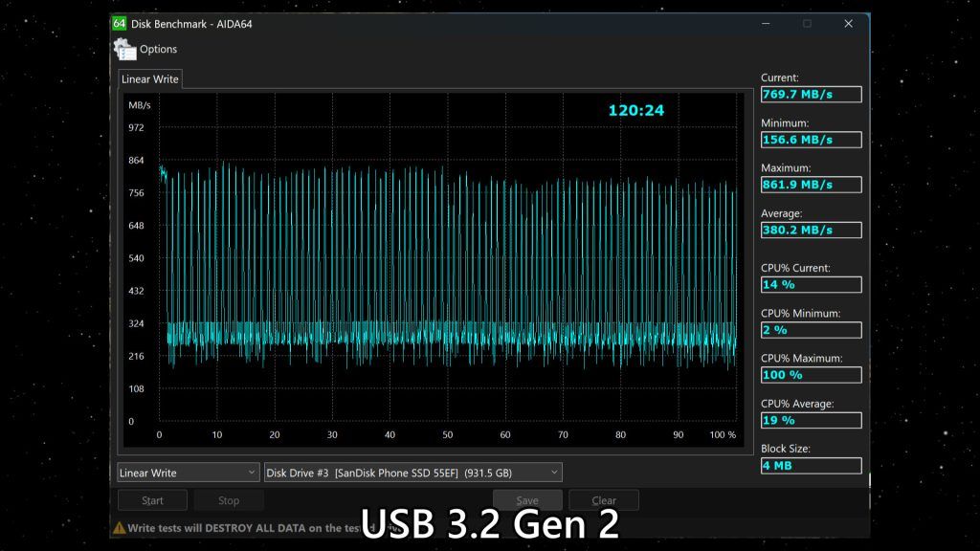Click the Save button

[x=527, y=500]
